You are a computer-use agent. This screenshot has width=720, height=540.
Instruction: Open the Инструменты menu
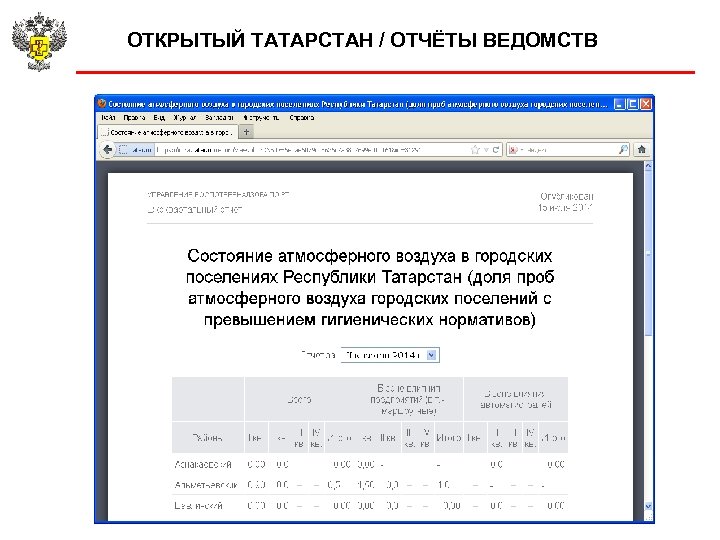pos(261,118)
